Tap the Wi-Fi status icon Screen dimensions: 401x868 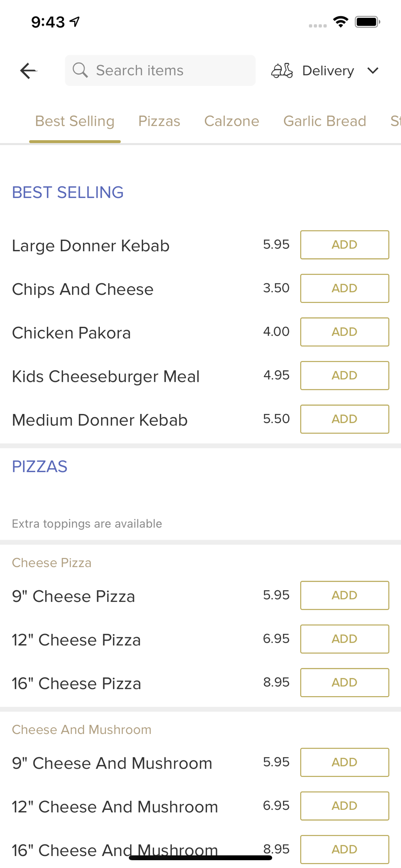[341, 22]
